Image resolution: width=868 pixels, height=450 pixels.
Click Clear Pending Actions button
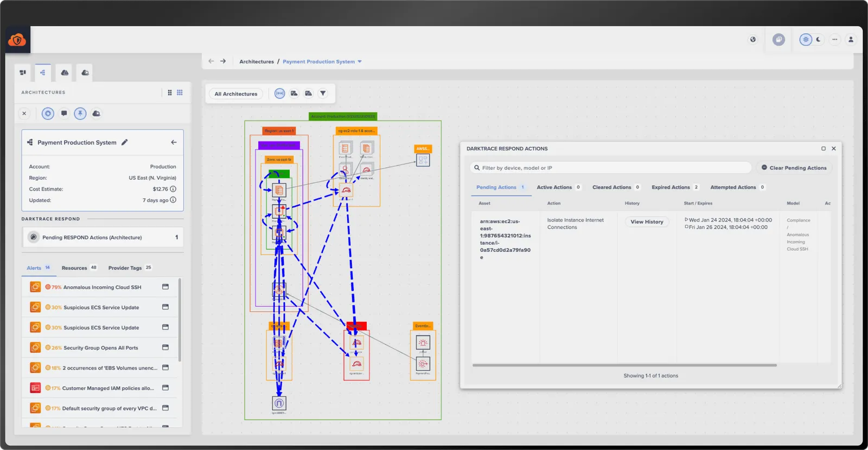pos(794,168)
